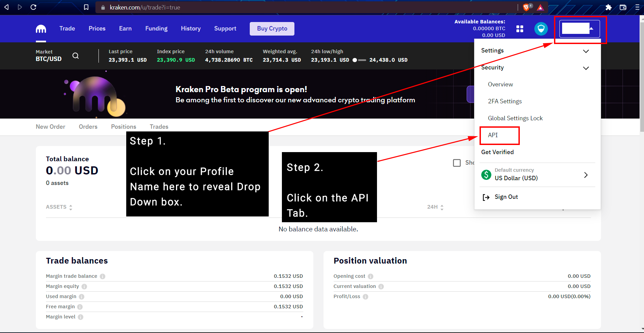Click the browser address bar URL

pyautogui.click(x=145, y=7)
